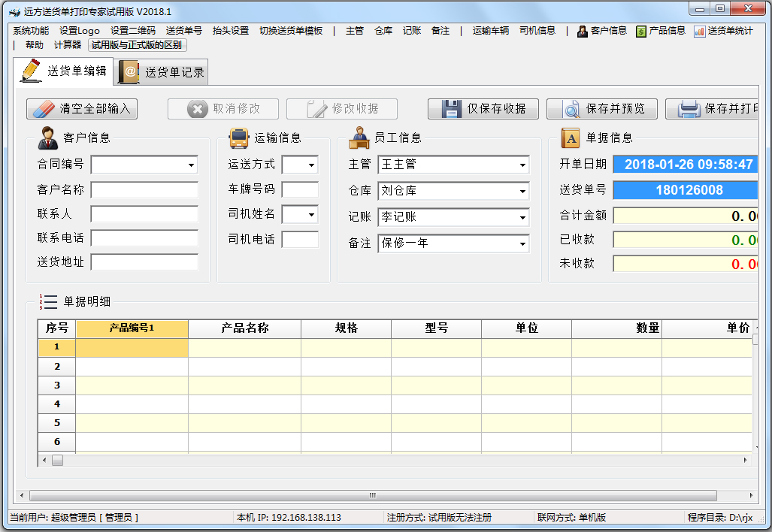Click the 备注 menu item
Screen dimensions: 772x532
[x=440, y=31]
